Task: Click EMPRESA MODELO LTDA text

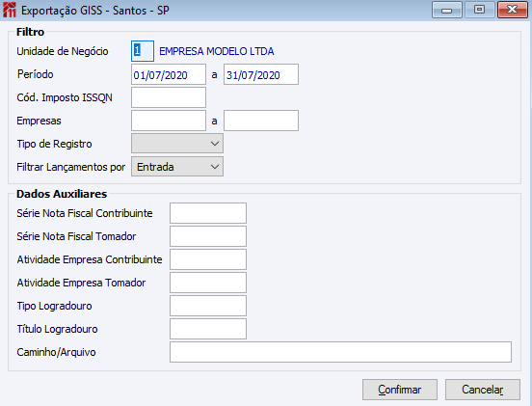Action: coord(217,51)
